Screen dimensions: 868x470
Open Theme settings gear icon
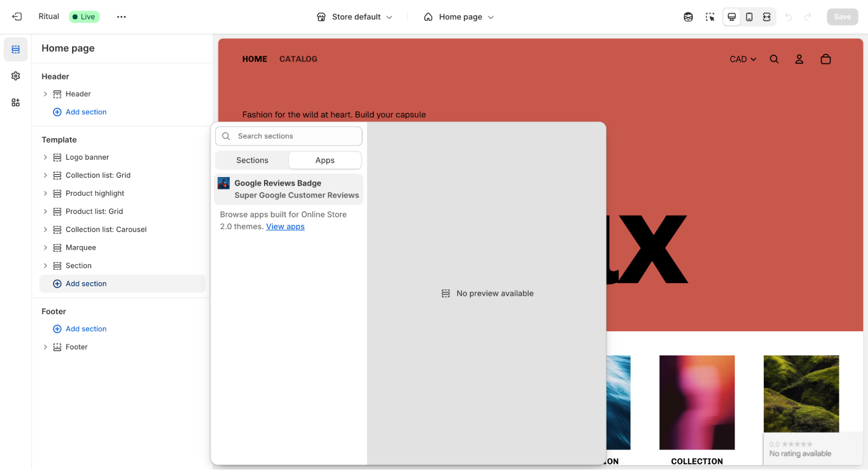pos(16,76)
